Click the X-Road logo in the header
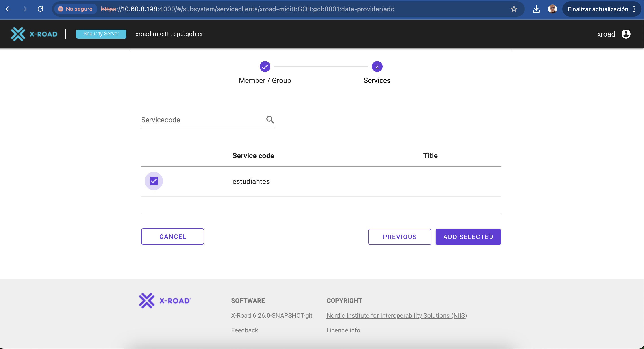This screenshot has height=349, width=644. [x=34, y=34]
